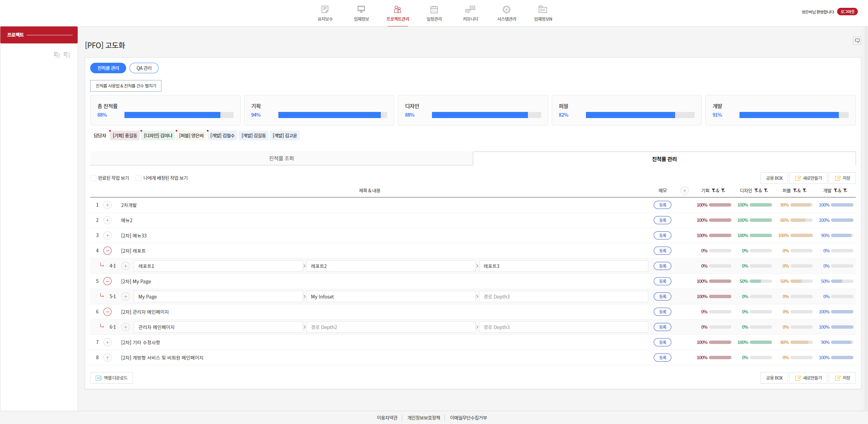
Task: Click the top 새로만들기 button
Action: tap(808, 178)
